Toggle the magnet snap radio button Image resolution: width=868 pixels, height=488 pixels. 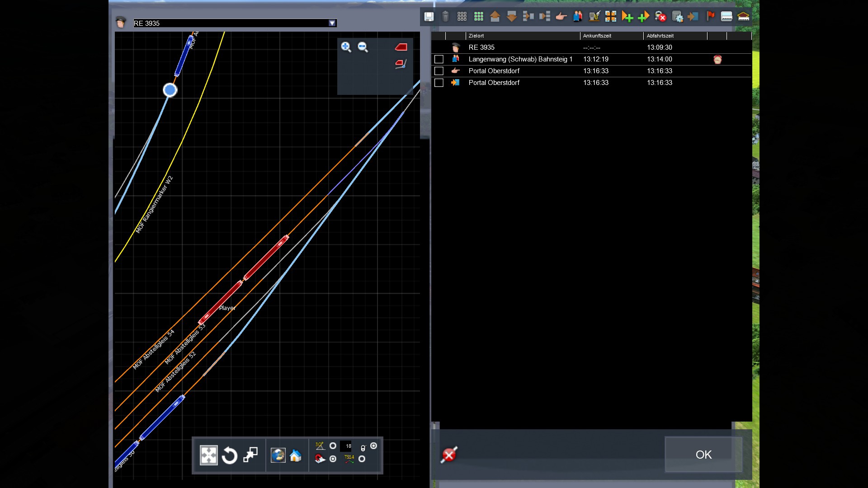(333, 459)
